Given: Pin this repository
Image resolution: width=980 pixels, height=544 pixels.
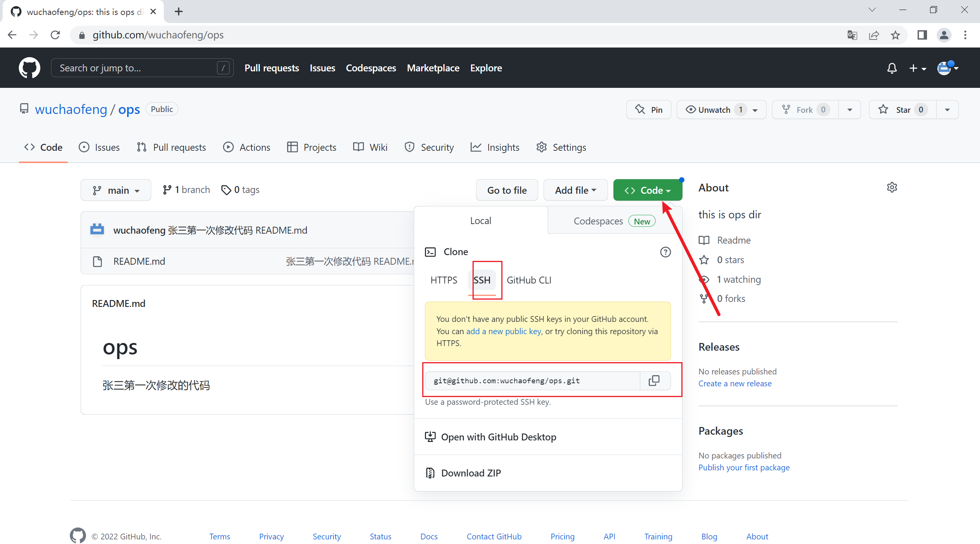Looking at the screenshot, I should click(649, 110).
